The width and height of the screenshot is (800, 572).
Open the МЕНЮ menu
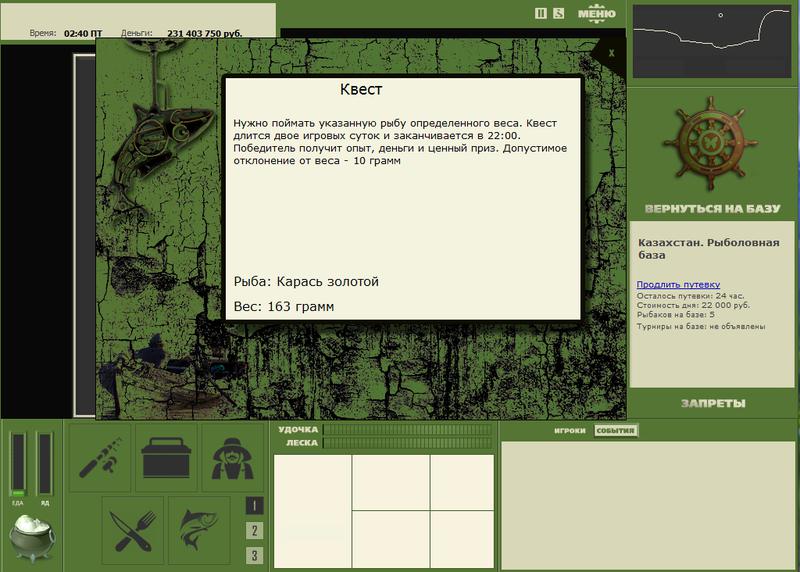coord(597,13)
